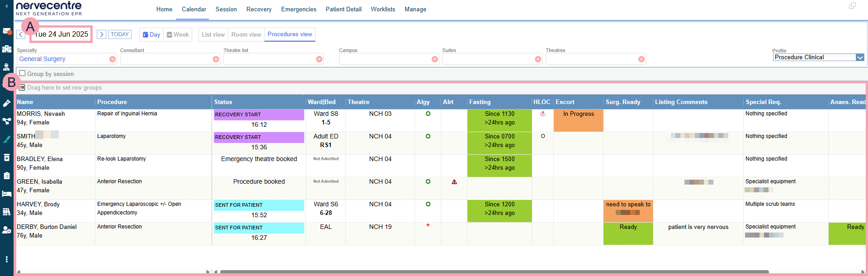The height and width of the screenshot is (276, 868).
Task: Switch to Day calendar view
Action: click(x=151, y=35)
